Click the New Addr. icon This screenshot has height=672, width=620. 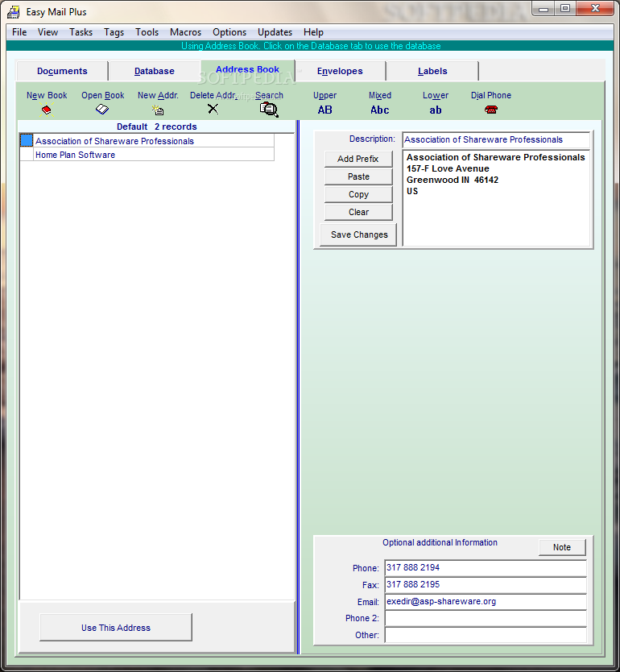[158, 110]
